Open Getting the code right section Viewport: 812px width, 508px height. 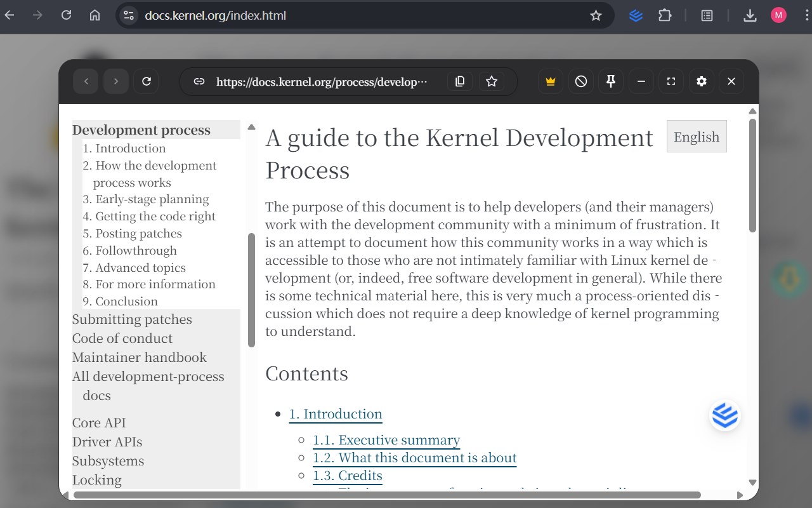tap(149, 217)
